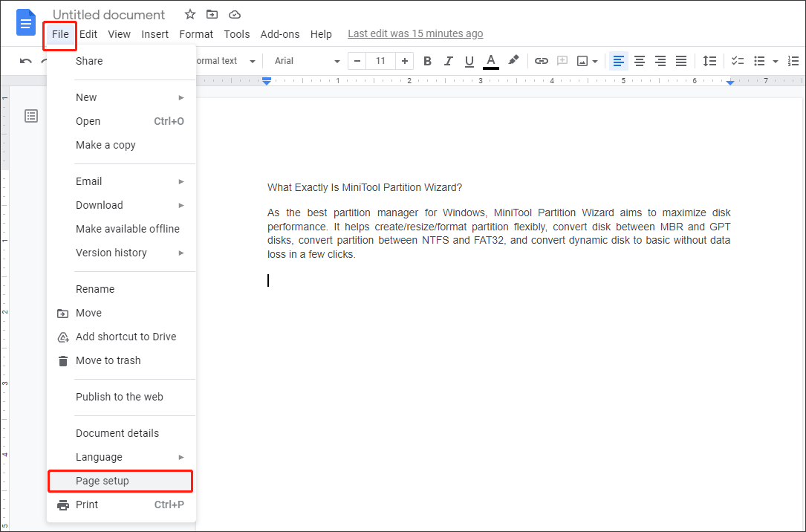Image resolution: width=806 pixels, height=532 pixels.
Task: Open the text color picker
Action: point(491,61)
